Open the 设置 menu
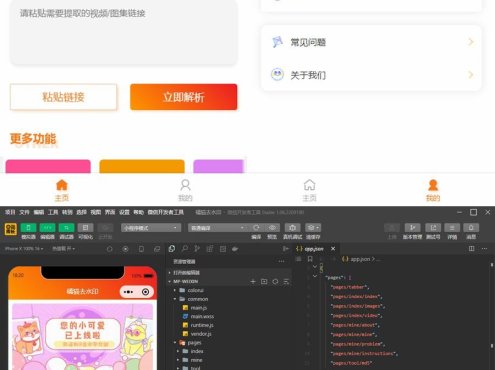The width and height of the screenshot is (495, 370). (x=124, y=212)
